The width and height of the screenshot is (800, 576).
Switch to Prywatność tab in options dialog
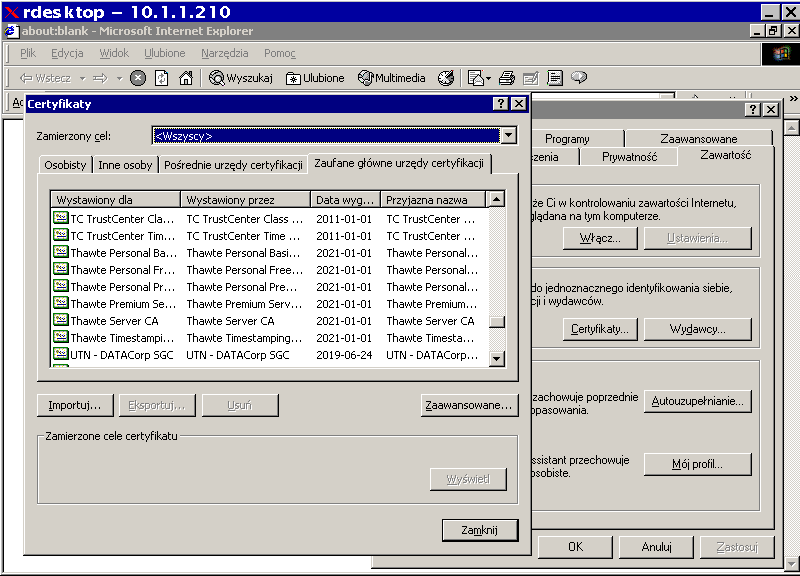629,157
